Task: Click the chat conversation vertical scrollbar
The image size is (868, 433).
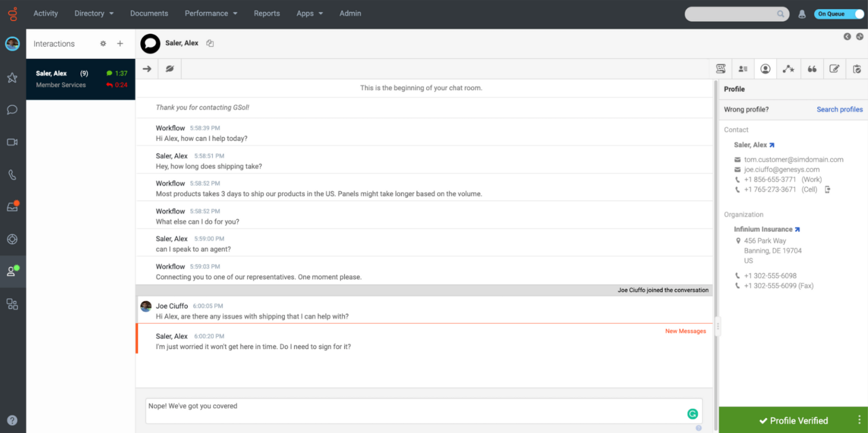Action: [716, 226]
